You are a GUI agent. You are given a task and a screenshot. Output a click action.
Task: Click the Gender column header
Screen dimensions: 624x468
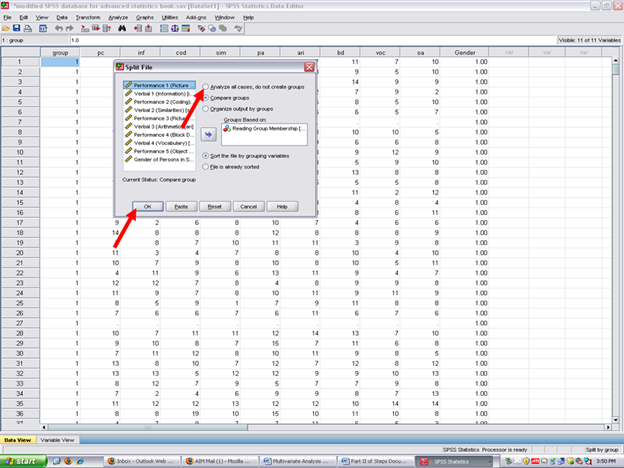(464, 51)
